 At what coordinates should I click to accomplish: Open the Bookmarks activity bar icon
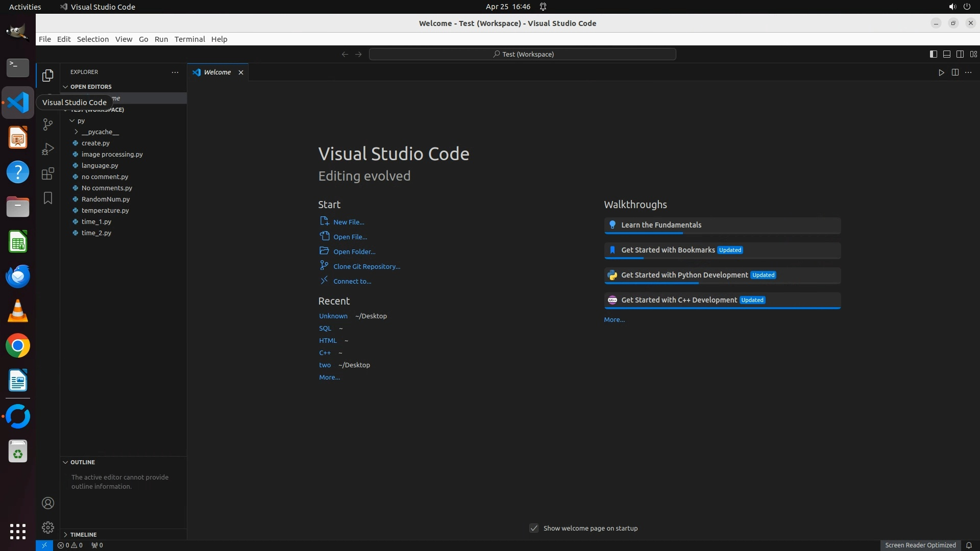point(47,198)
